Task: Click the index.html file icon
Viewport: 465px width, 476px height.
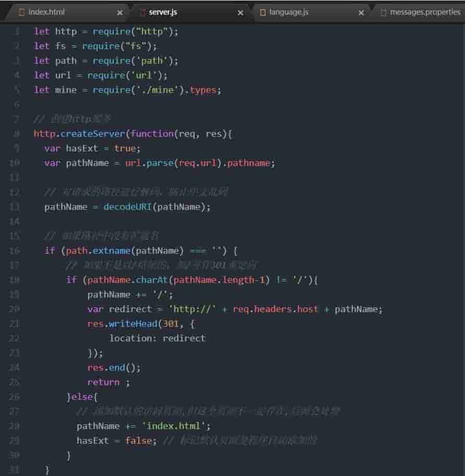Action: pos(21,13)
